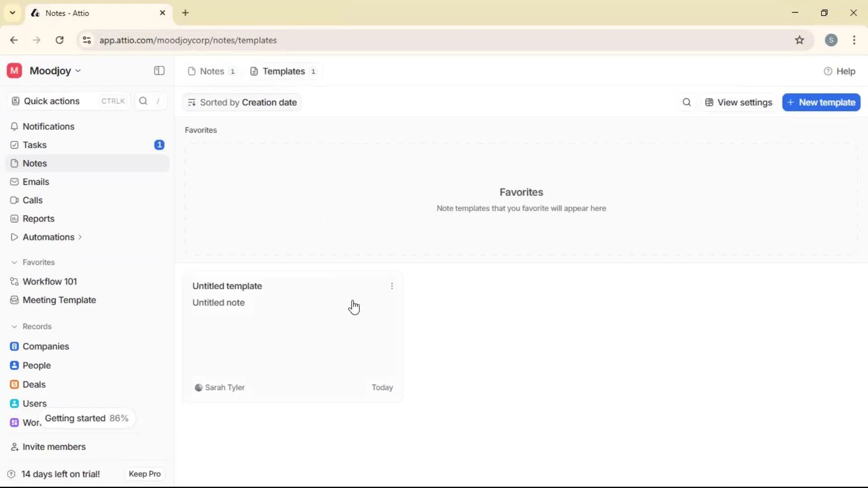Open Notifications from the sidebar
The width and height of the screenshot is (868, 488).
(48, 127)
